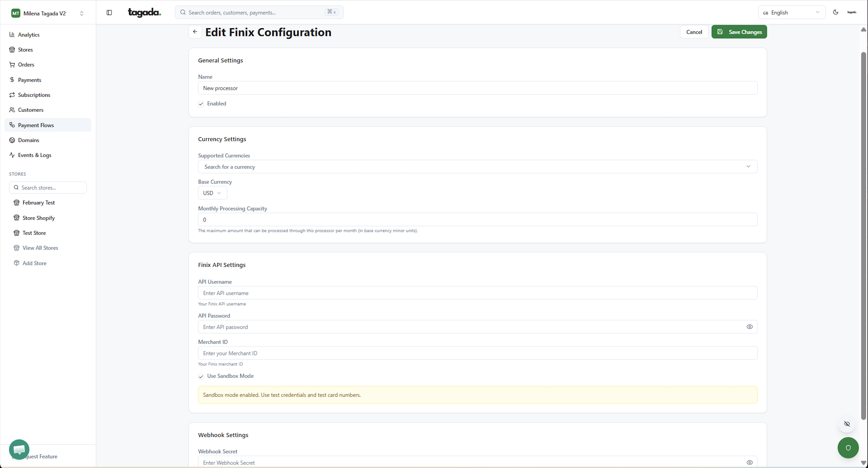Open the English language selector
Viewport: 868px width, 468px height.
click(x=791, y=13)
